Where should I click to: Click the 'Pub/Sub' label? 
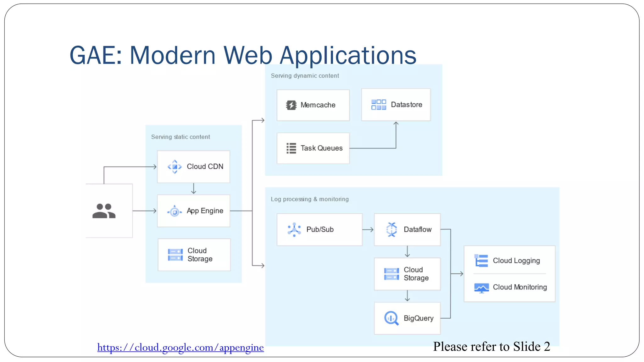click(x=320, y=229)
